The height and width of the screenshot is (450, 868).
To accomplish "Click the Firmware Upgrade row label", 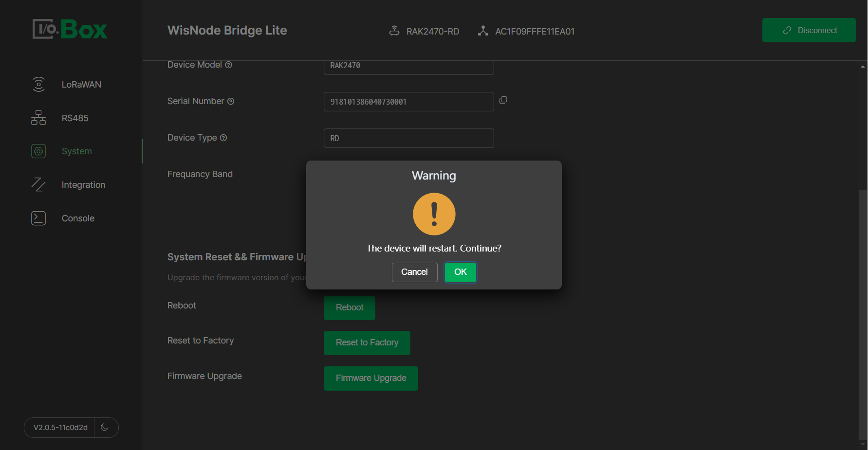I will click(204, 376).
